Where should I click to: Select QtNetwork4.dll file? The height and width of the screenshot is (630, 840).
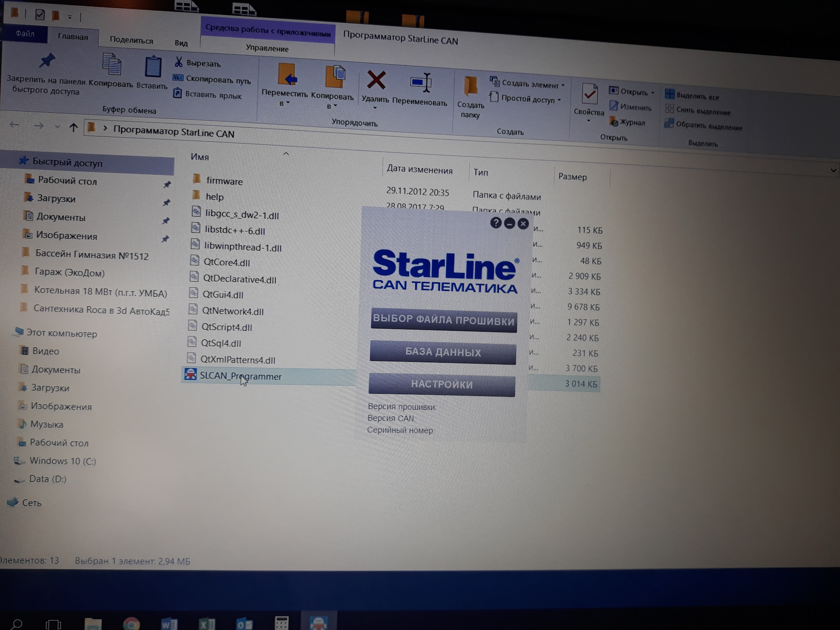click(233, 311)
